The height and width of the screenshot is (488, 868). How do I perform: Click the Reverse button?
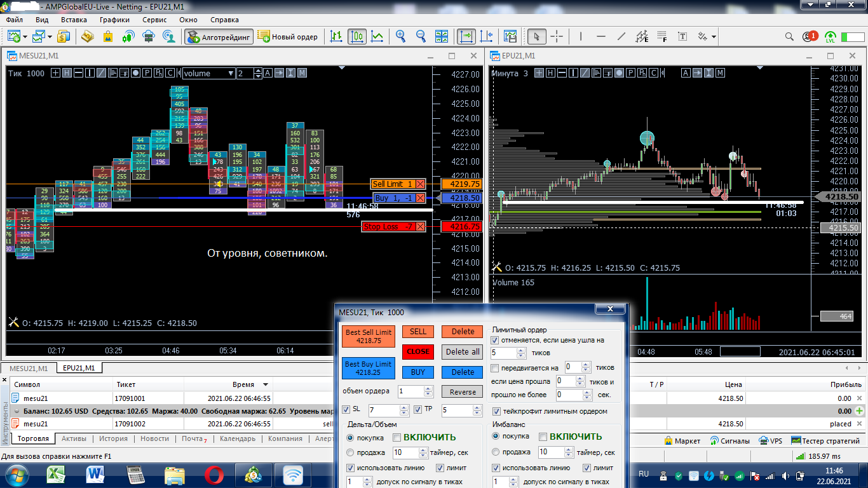point(463,391)
